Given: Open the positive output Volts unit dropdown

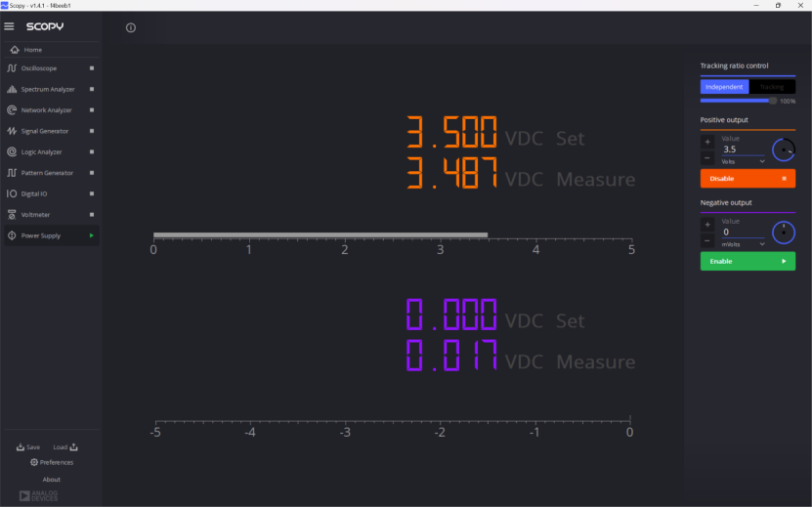Looking at the screenshot, I should tap(744, 161).
